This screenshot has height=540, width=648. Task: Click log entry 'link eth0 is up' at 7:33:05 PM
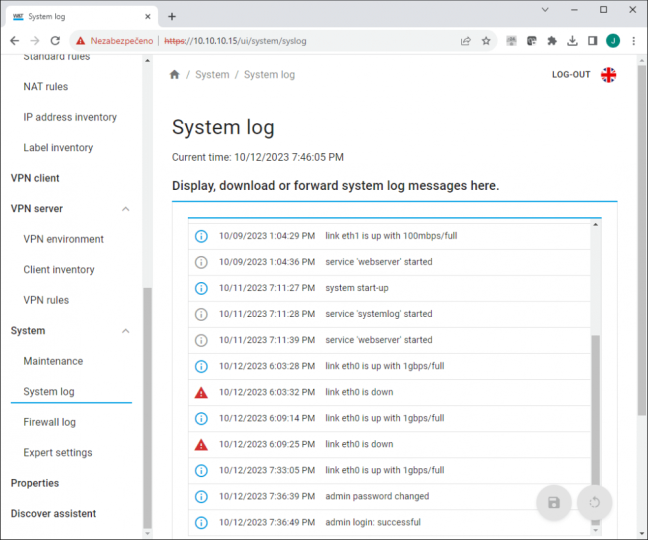click(389, 470)
